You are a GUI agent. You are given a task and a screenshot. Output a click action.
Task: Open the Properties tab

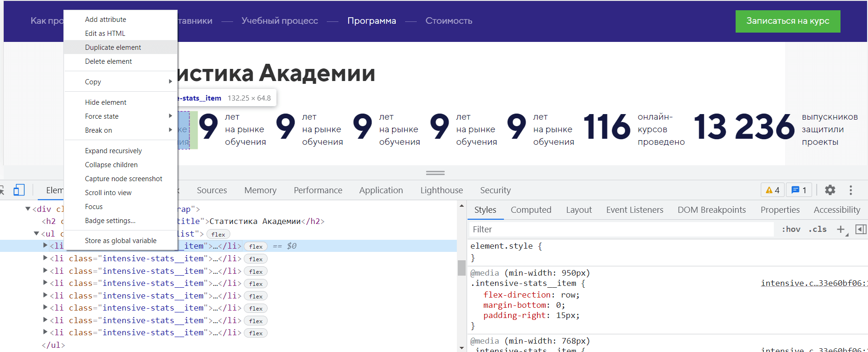coord(780,210)
